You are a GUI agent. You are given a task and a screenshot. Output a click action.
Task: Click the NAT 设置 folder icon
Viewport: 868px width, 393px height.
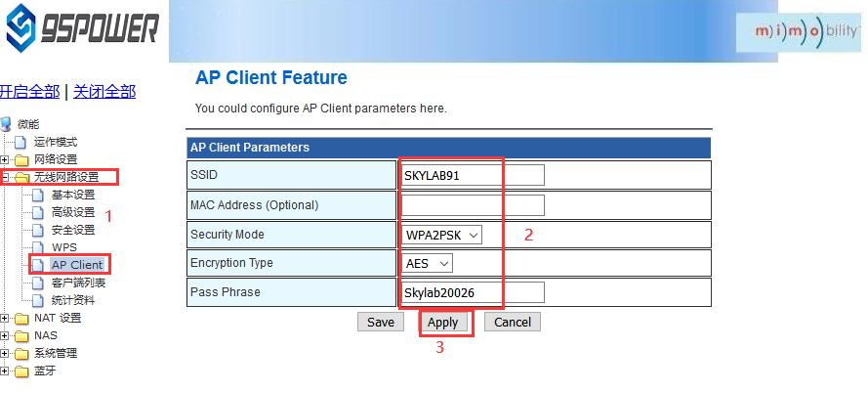pyautogui.click(x=22, y=318)
